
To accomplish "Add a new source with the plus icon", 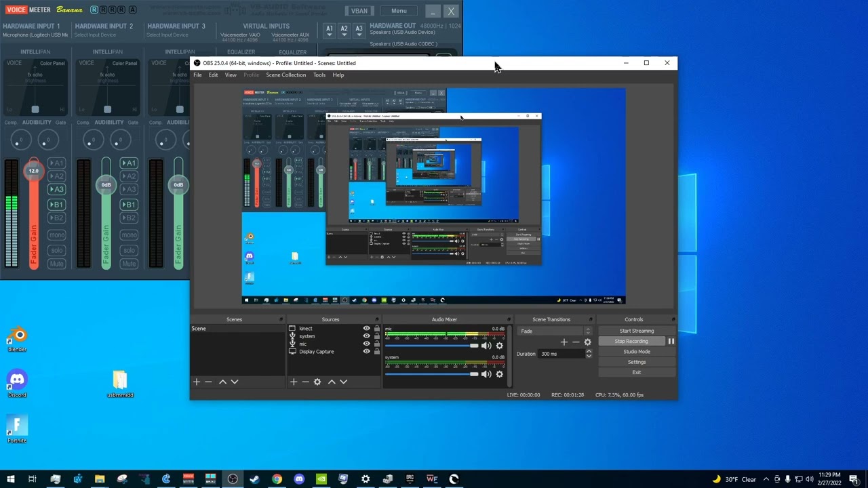I will [294, 382].
